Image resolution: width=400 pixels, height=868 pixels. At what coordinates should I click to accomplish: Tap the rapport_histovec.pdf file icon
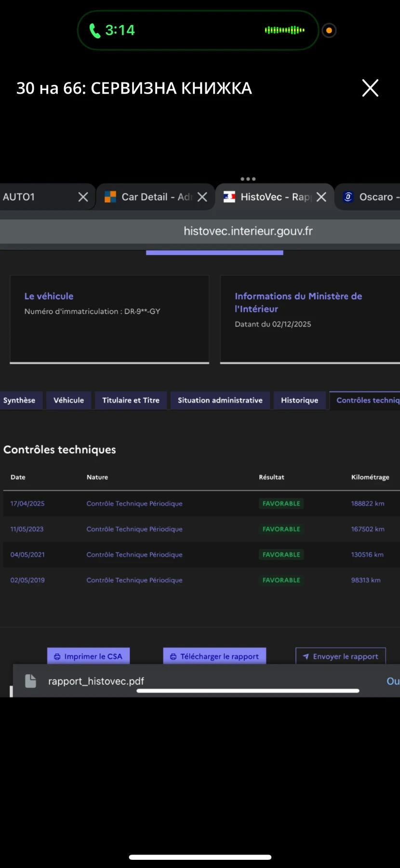tap(31, 681)
